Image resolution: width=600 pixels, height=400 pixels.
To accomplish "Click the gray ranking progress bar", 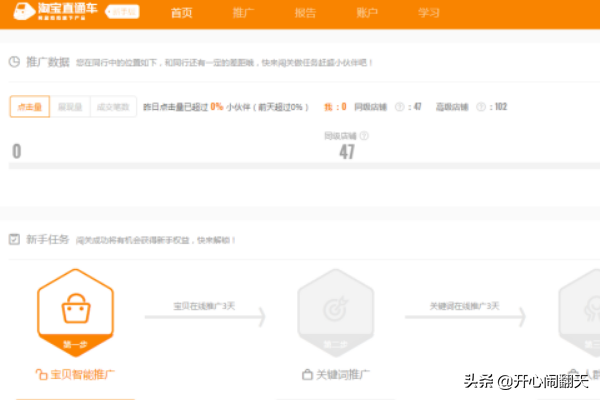I will 300,165.
